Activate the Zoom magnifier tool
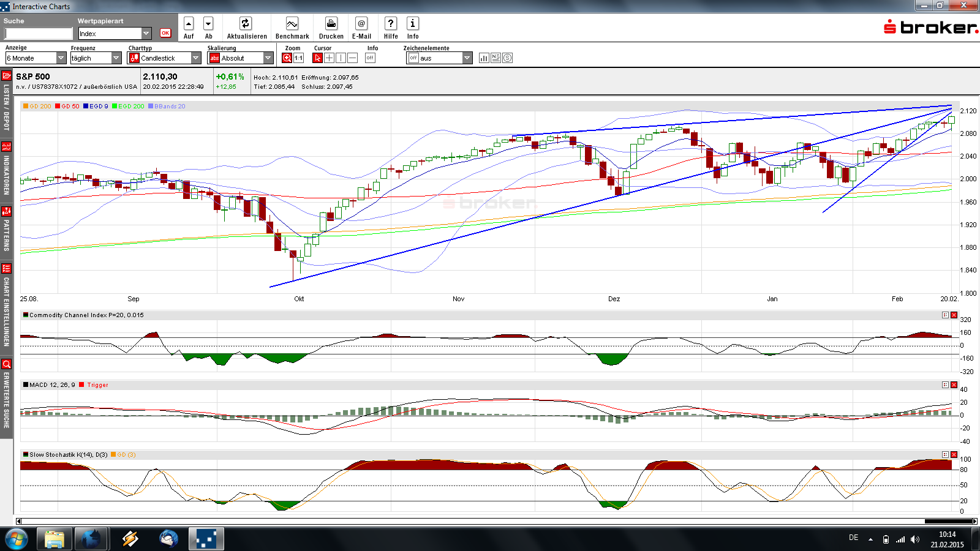This screenshot has height=551, width=980. (287, 58)
